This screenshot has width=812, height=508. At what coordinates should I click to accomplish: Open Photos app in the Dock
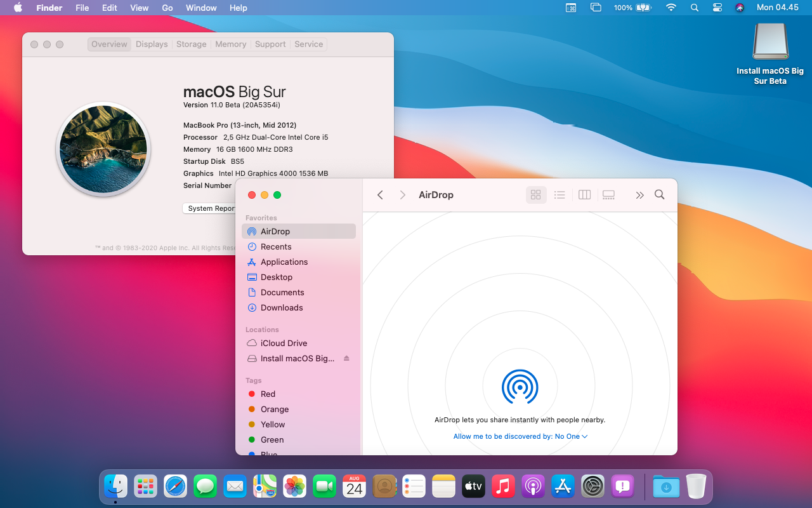[295, 486]
